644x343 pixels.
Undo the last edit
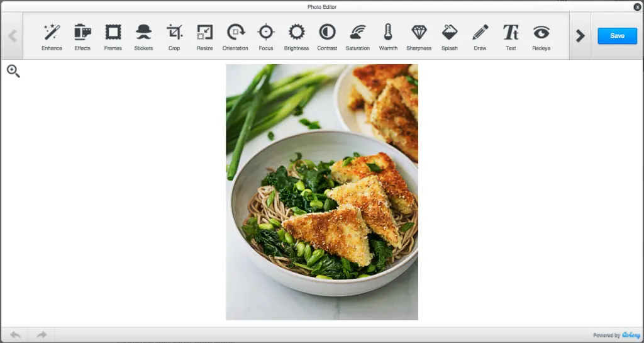[x=15, y=335]
